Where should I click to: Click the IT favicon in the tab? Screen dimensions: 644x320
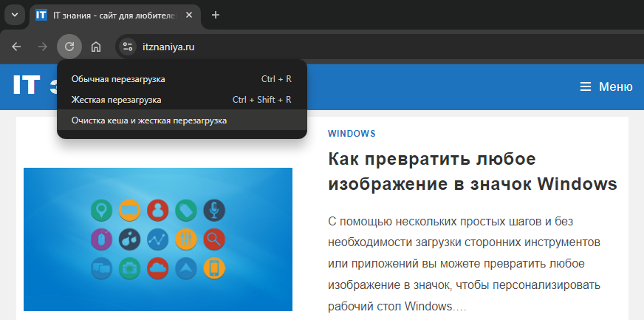tap(41, 16)
